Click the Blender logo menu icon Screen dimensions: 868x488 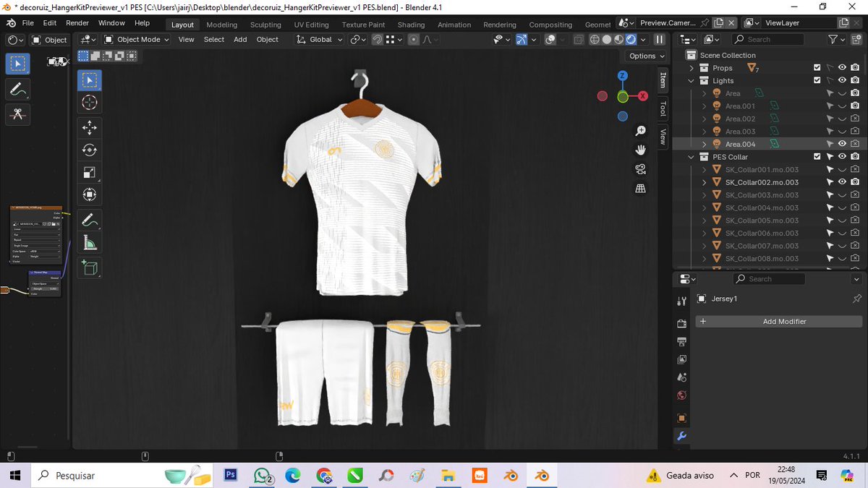(x=11, y=23)
